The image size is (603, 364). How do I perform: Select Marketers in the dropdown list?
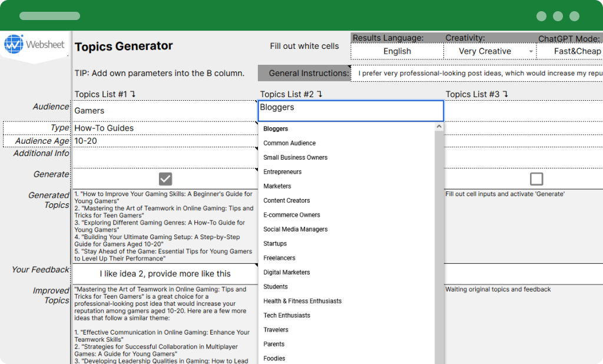coord(277,186)
